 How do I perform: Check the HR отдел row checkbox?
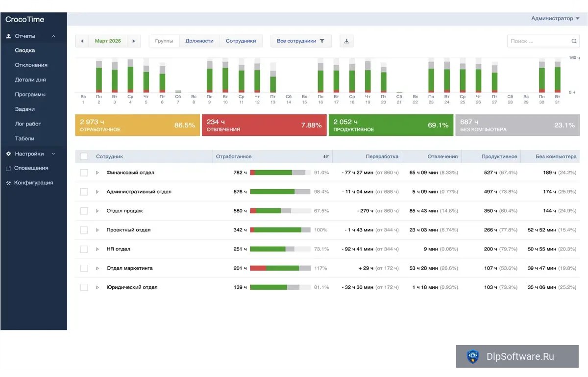click(x=84, y=249)
